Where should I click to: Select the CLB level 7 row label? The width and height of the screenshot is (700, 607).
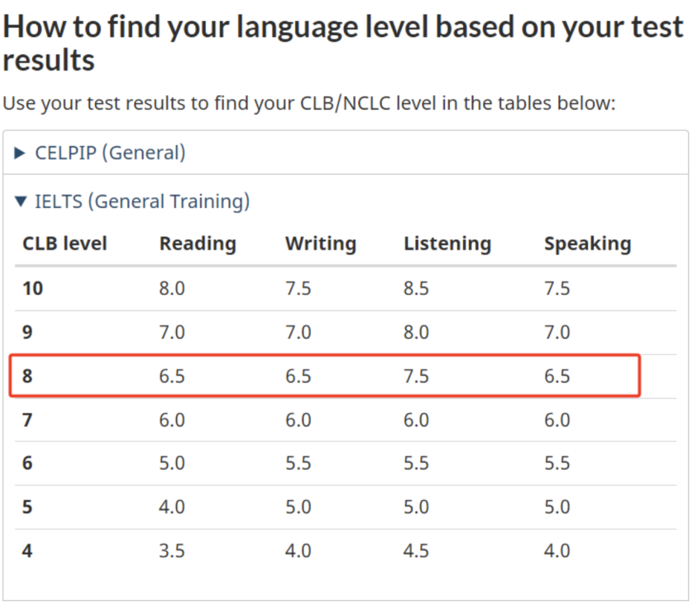pos(27,420)
